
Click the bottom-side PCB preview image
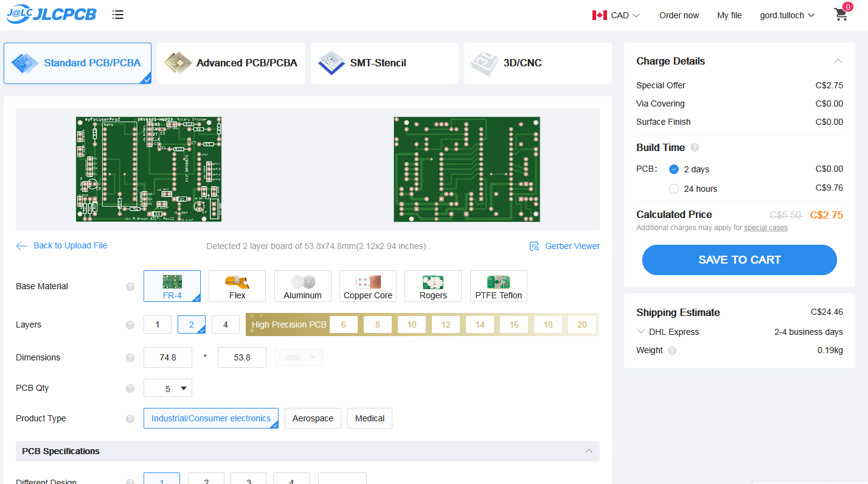pyautogui.click(x=467, y=169)
